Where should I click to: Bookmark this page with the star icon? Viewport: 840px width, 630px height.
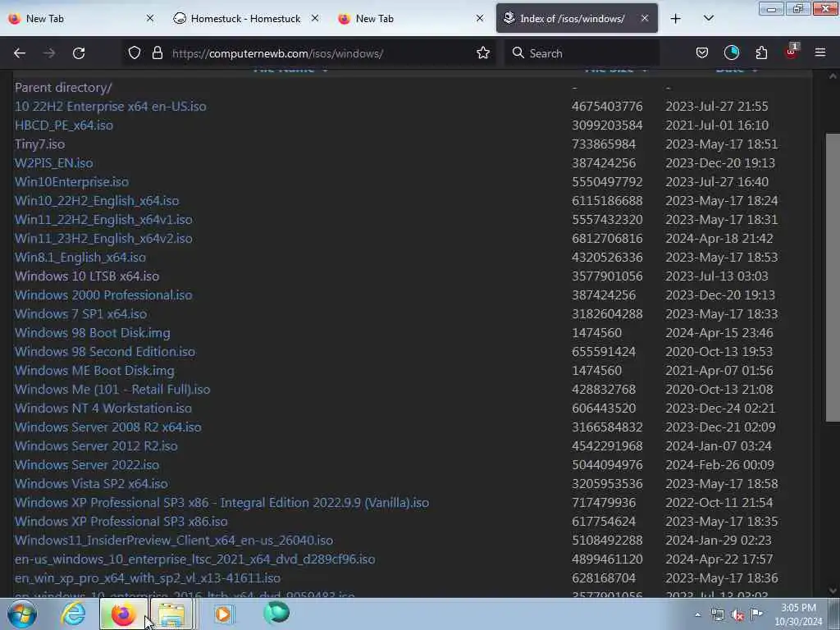[x=482, y=53]
